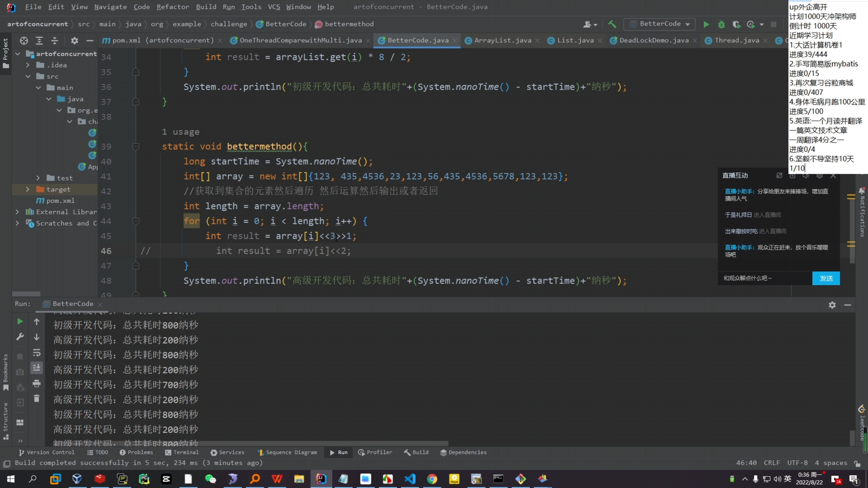The height and width of the screenshot is (488, 868).
Task: Open the Structure tool window
Action: click(x=5, y=421)
